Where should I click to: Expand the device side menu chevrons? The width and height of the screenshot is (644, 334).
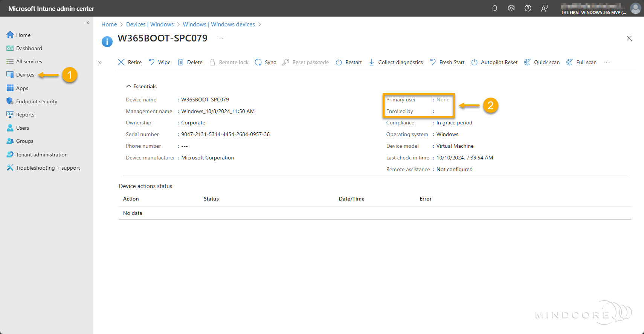point(100,63)
